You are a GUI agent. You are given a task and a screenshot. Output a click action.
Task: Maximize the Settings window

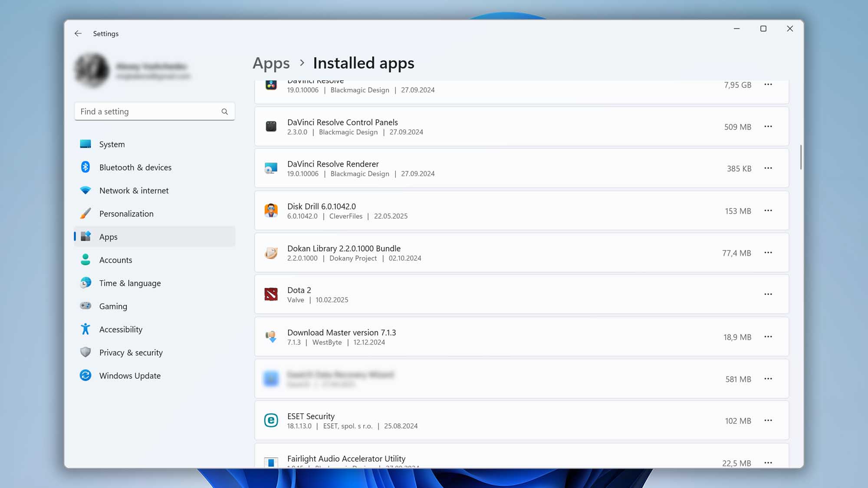click(763, 29)
